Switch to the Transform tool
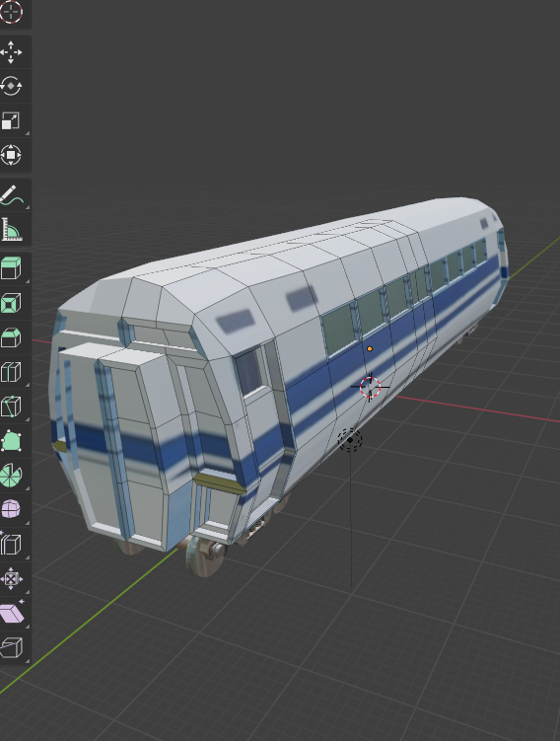 [11, 155]
